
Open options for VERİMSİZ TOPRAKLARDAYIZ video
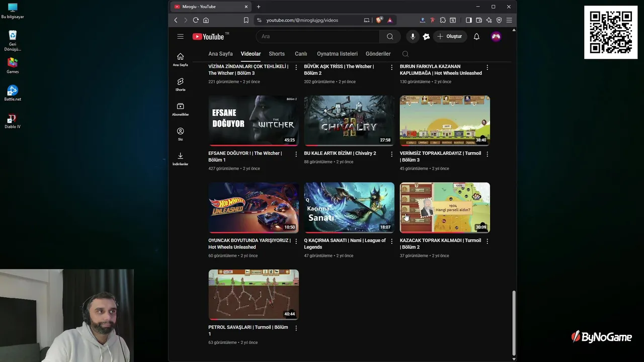click(x=487, y=154)
